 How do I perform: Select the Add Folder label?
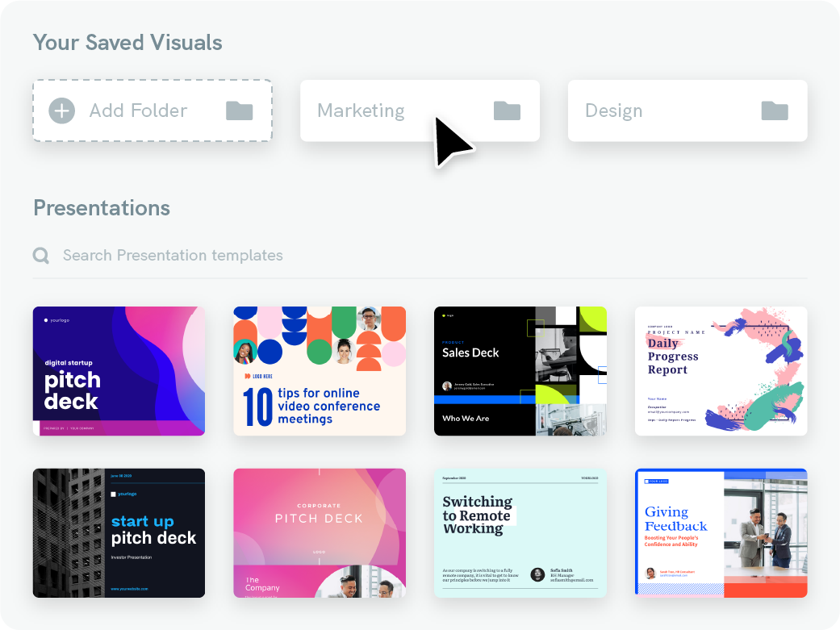(138, 111)
